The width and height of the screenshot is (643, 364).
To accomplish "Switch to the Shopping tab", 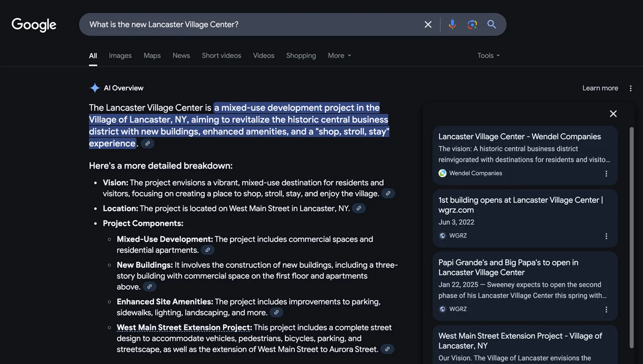I will point(301,56).
